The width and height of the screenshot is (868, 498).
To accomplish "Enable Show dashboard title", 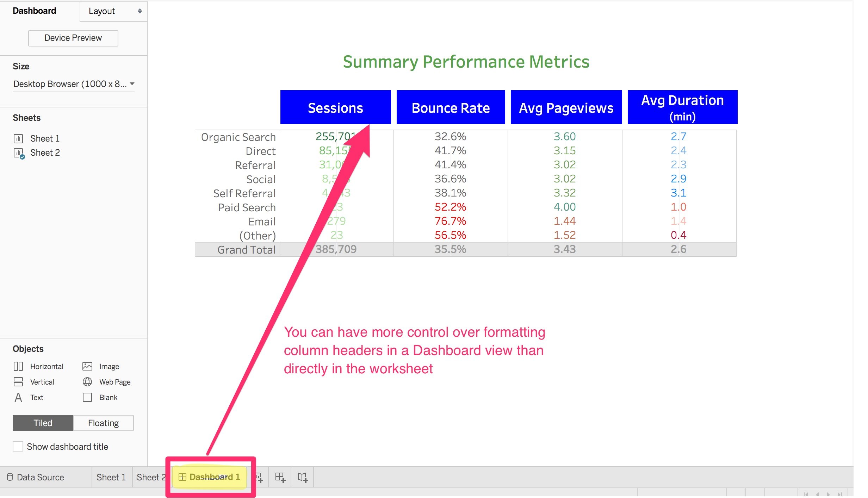I will pyautogui.click(x=18, y=446).
